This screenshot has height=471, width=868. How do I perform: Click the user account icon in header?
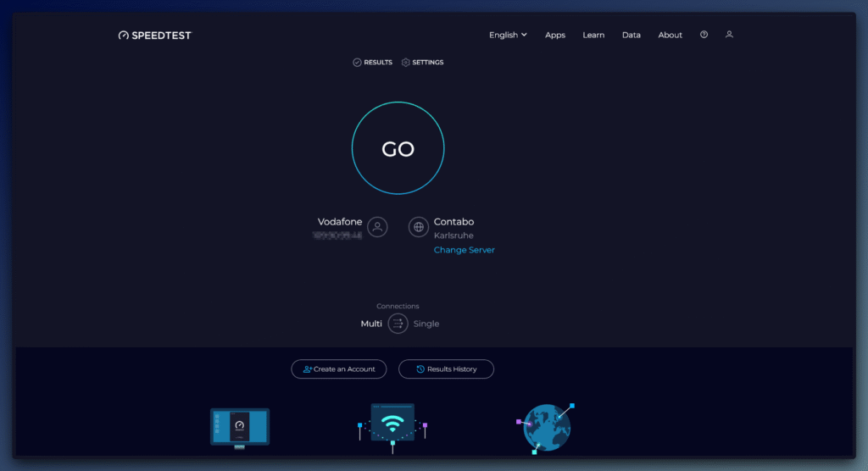729,35
